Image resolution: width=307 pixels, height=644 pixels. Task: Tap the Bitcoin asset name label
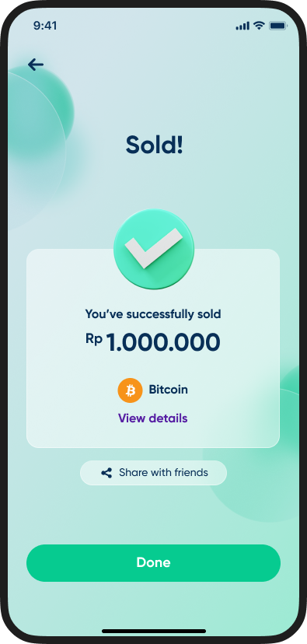[169, 390]
